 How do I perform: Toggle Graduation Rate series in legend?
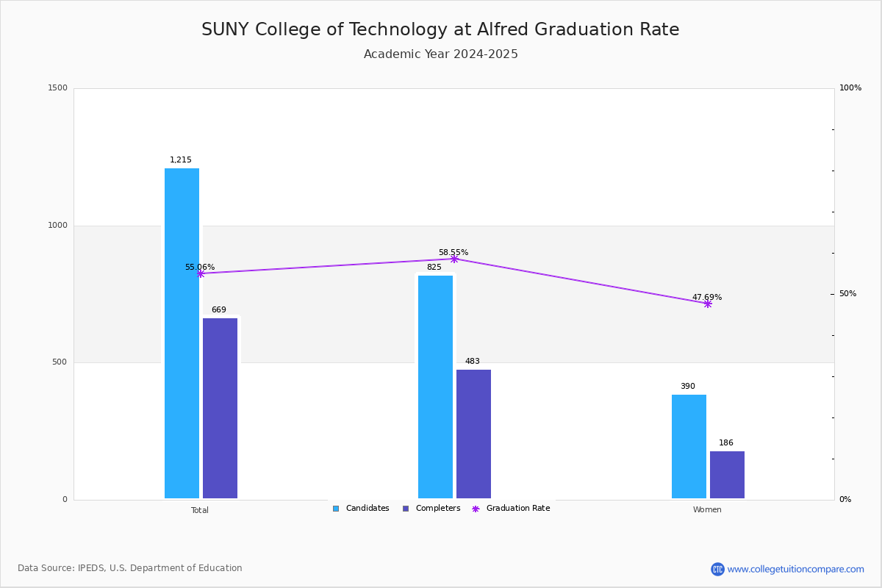tap(511, 509)
